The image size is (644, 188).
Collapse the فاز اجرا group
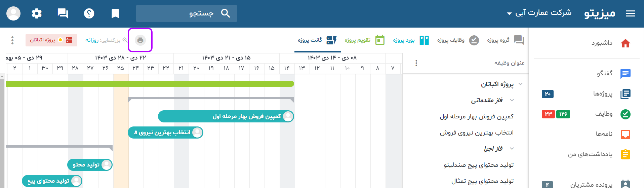pos(512,149)
